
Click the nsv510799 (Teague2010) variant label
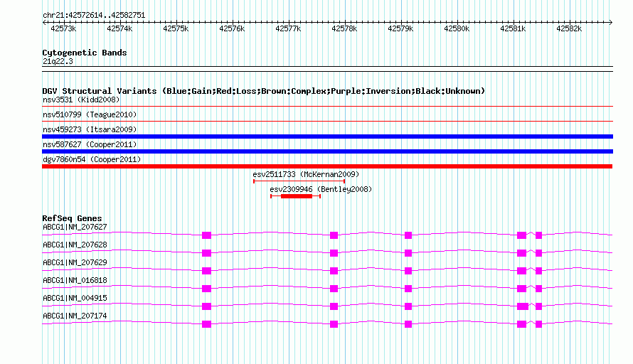[x=90, y=114]
